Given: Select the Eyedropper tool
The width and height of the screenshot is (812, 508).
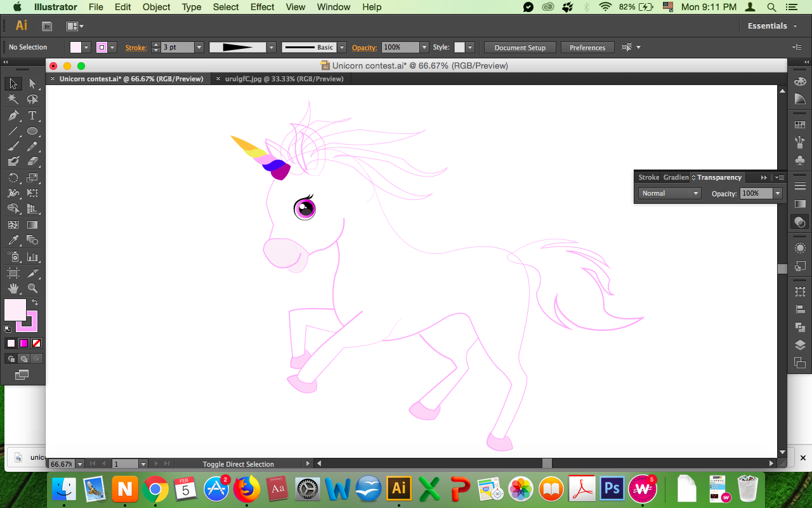Looking at the screenshot, I should click(x=13, y=240).
